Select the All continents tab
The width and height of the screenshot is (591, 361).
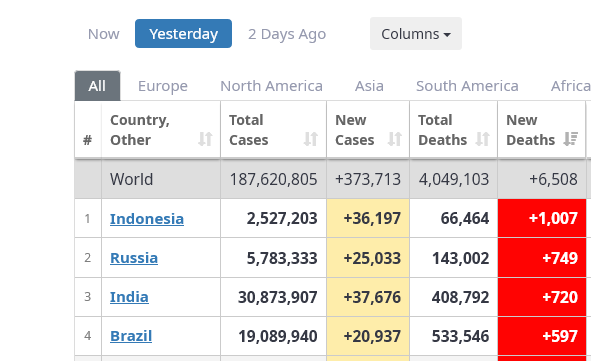97,86
